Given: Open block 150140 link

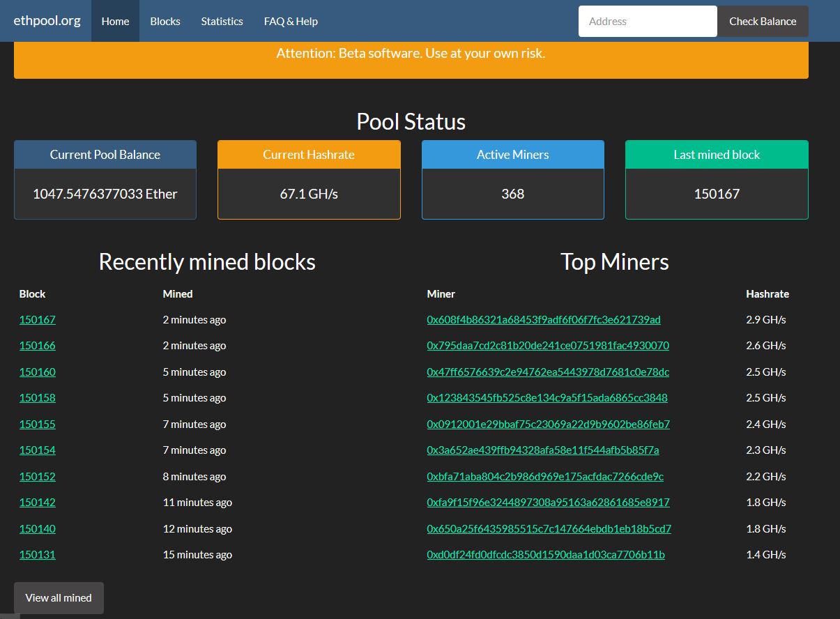Looking at the screenshot, I should coord(38,529).
